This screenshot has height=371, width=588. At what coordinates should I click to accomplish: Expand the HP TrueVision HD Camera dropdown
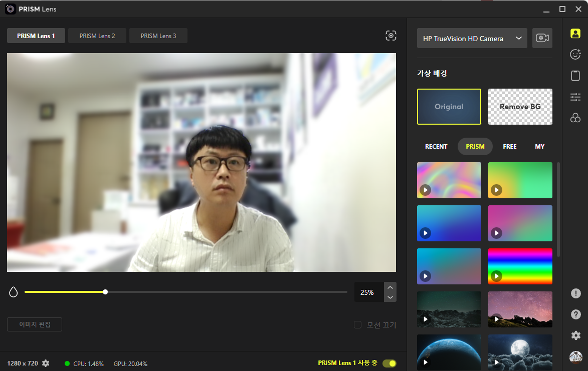(x=472, y=38)
